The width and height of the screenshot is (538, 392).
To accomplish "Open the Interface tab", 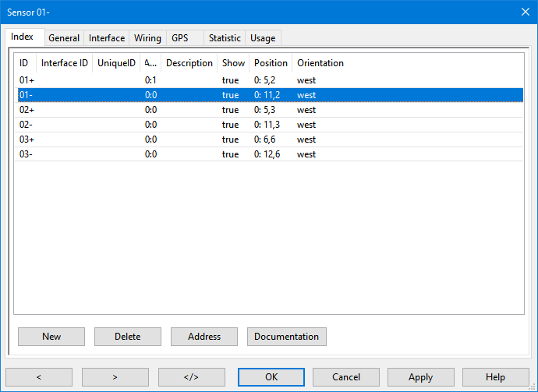I will 107,37.
